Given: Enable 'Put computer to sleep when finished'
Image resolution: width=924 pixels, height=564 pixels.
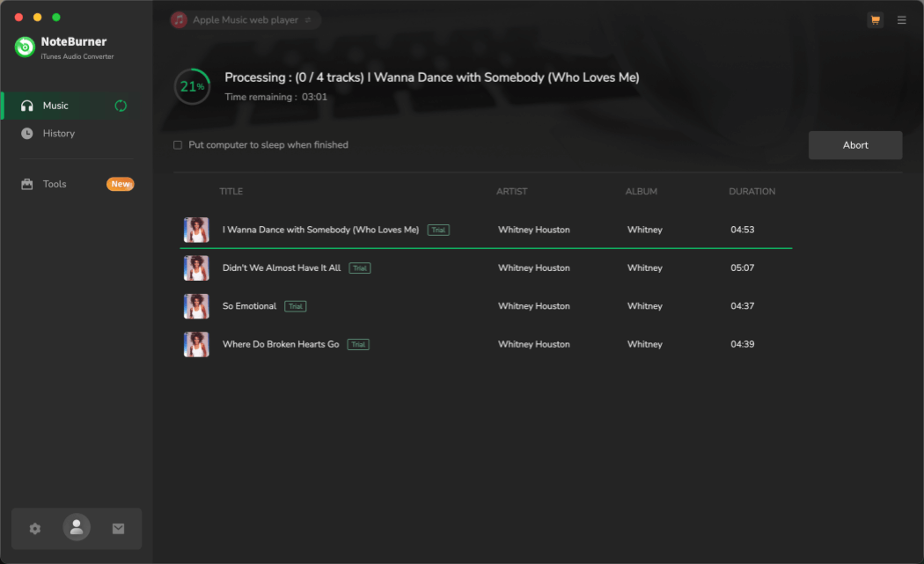Looking at the screenshot, I should (x=178, y=144).
